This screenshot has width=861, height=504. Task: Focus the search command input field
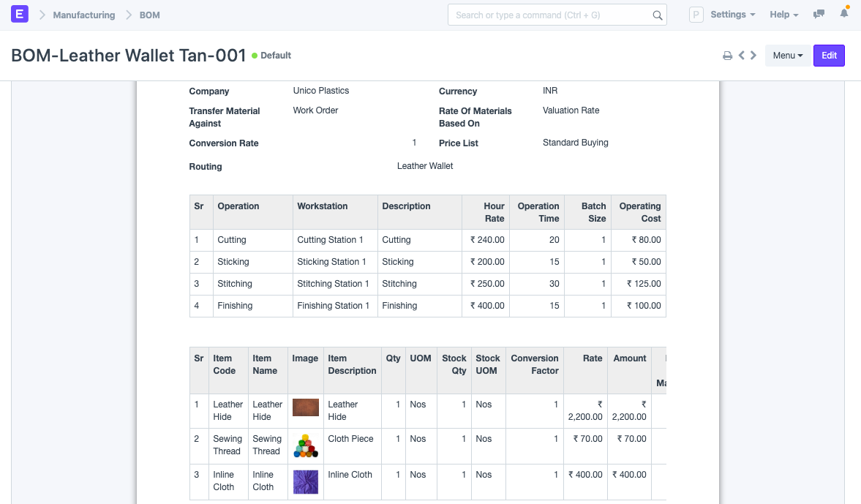coord(551,15)
